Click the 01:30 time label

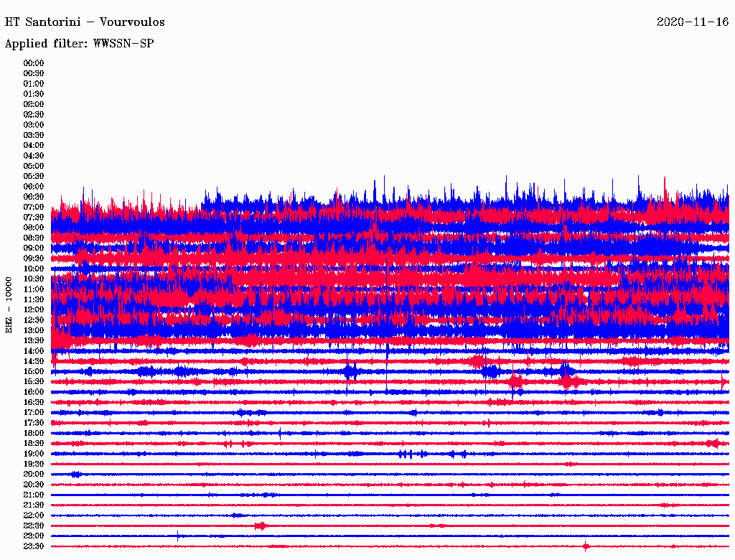(x=34, y=94)
